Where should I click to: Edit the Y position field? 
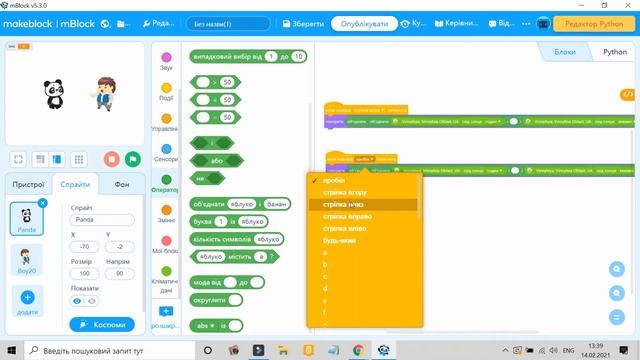coord(119,247)
